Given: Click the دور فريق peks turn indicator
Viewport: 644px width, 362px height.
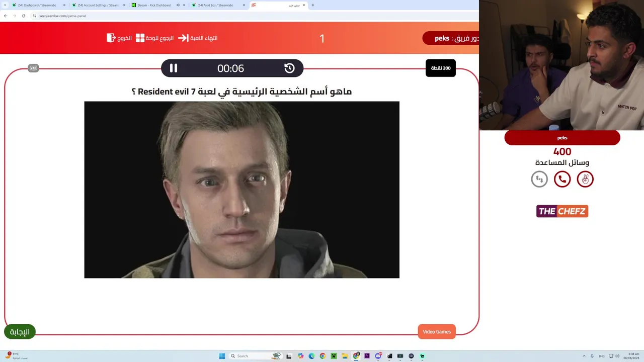Looking at the screenshot, I should 450,38.
